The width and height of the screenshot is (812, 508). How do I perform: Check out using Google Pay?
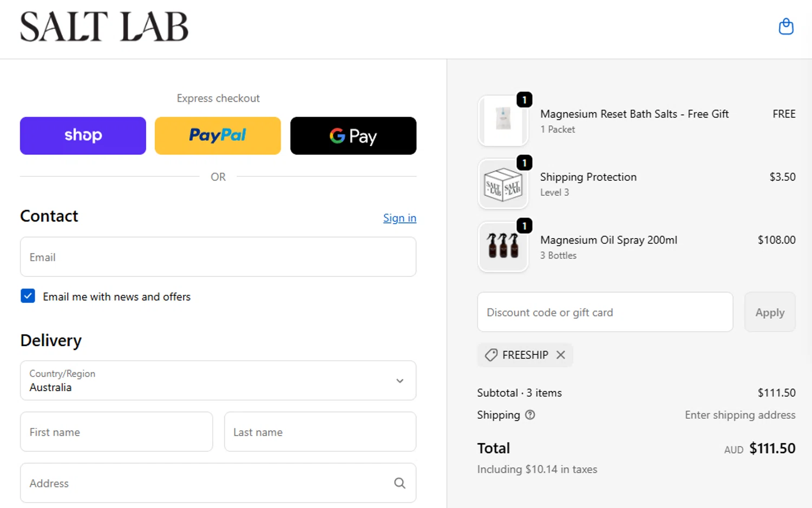[353, 136]
